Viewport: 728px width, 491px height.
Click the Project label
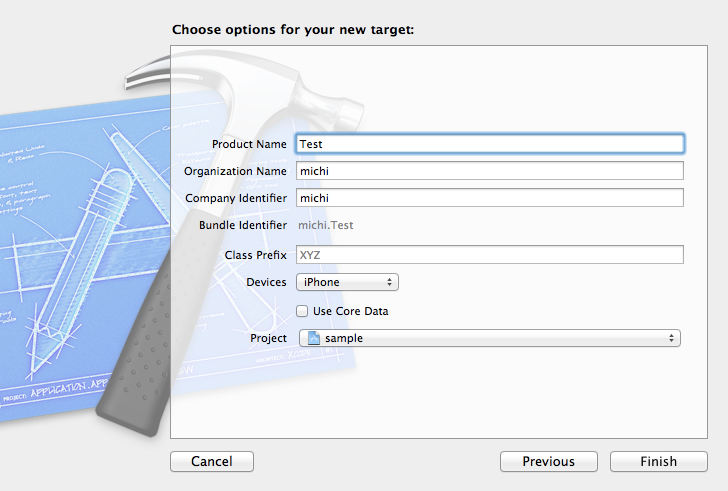point(268,338)
